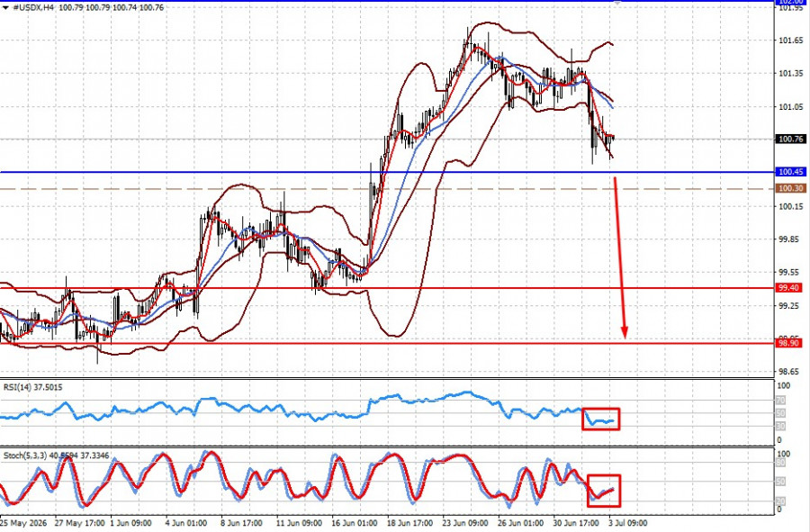810x532 pixels.
Task: Click the Stoch(5,3,3) indicator label
Action: 57,455
